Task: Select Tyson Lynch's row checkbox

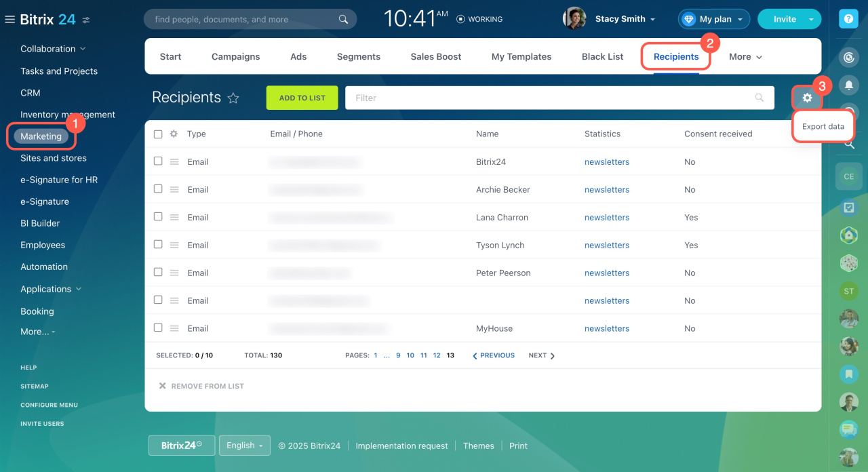Action: click(158, 245)
